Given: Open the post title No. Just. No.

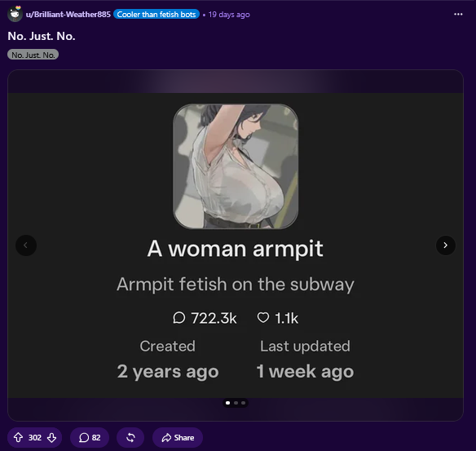Looking at the screenshot, I should tap(42, 36).
